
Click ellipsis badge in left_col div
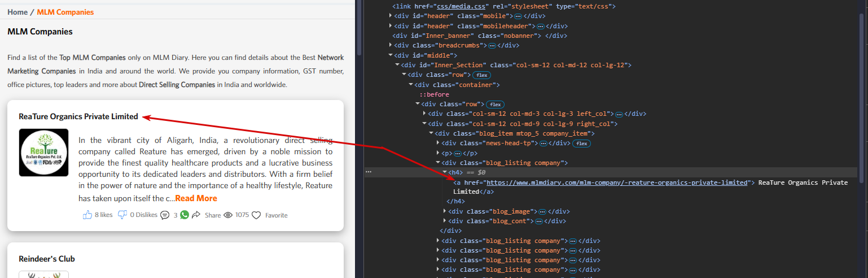point(619,114)
